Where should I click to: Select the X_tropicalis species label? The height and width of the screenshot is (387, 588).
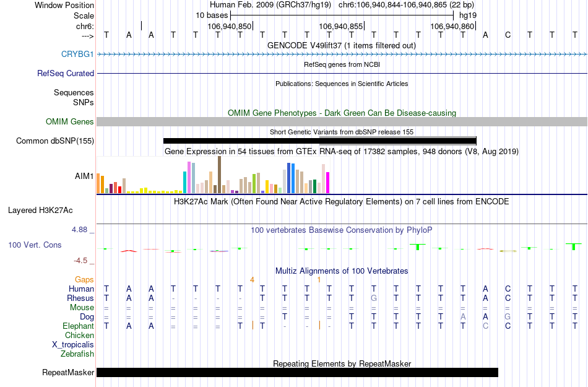pos(73,345)
